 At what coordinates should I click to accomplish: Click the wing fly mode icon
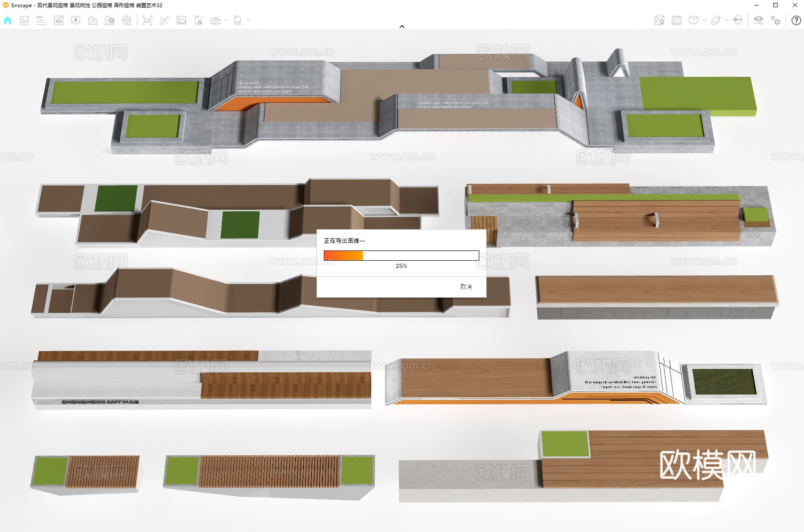pos(716,21)
